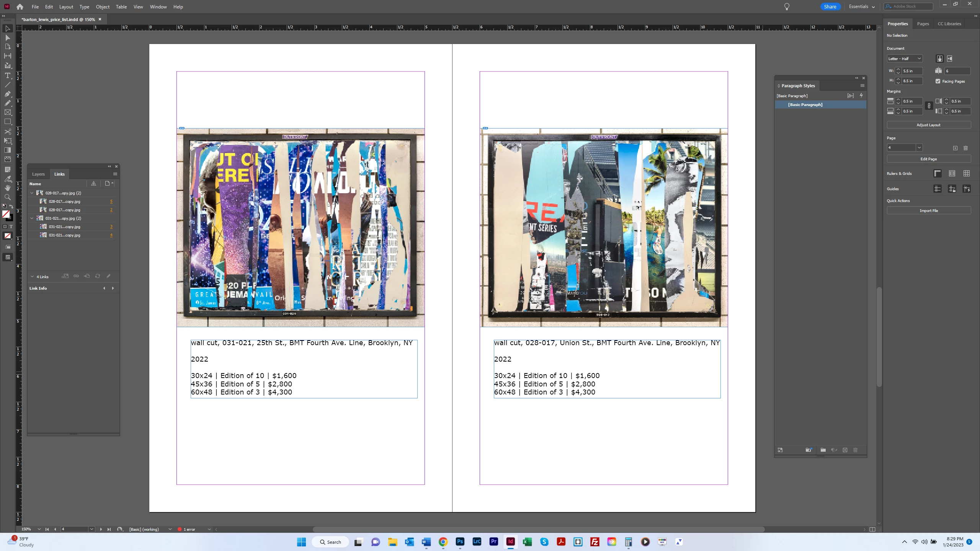This screenshot has height=551, width=980.
Task: Select the Zoom tool
Action: (7, 197)
